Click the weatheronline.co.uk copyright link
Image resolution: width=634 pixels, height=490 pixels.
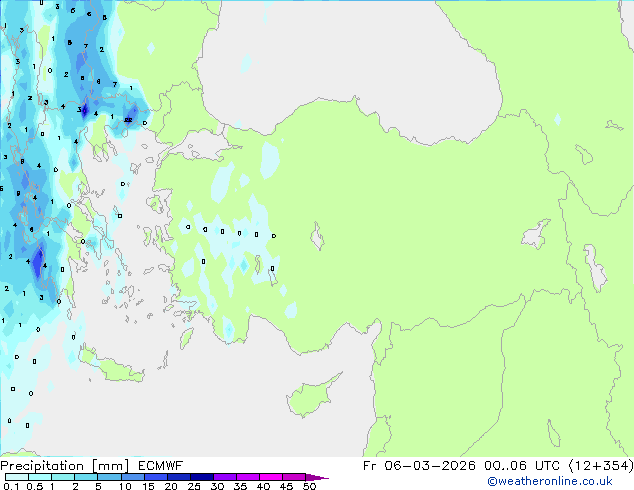(x=550, y=481)
